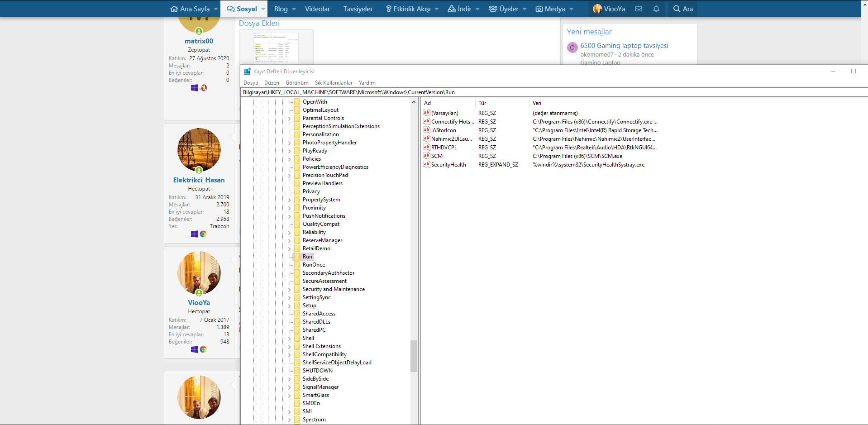Click okomomo07's avatar in Yeni mesajlar
This screenshot has width=868, height=425.
pyautogui.click(x=572, y=48)
